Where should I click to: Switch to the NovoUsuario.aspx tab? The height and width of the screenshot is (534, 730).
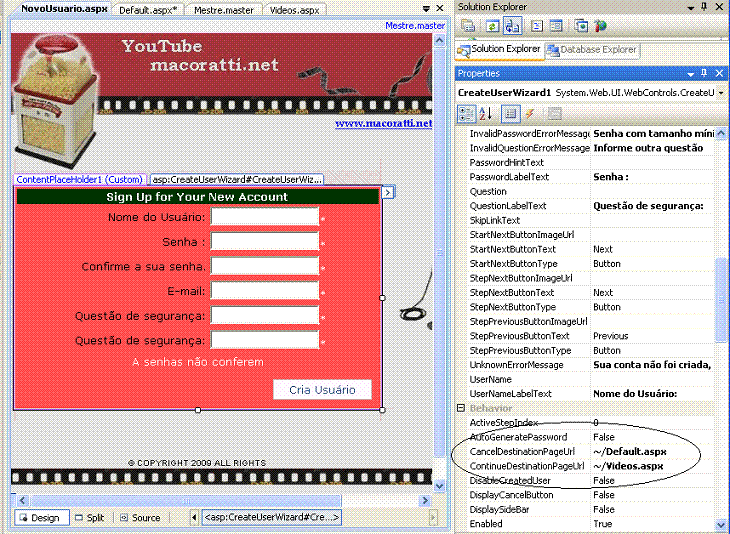click(x=65, y=9)
